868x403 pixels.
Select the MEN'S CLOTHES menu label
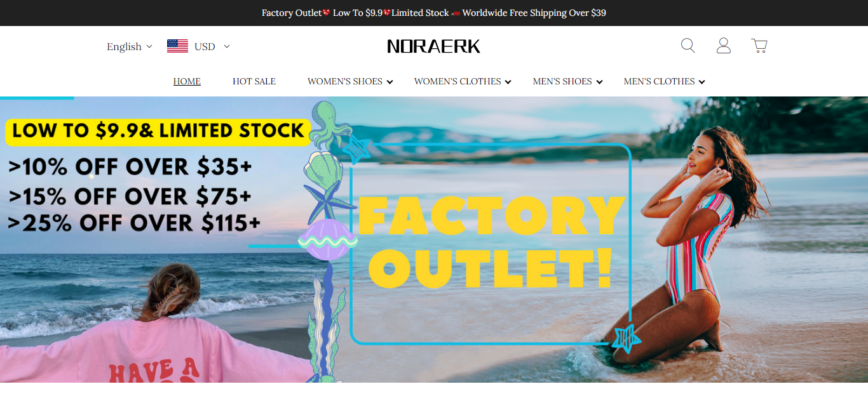(659, 81)
